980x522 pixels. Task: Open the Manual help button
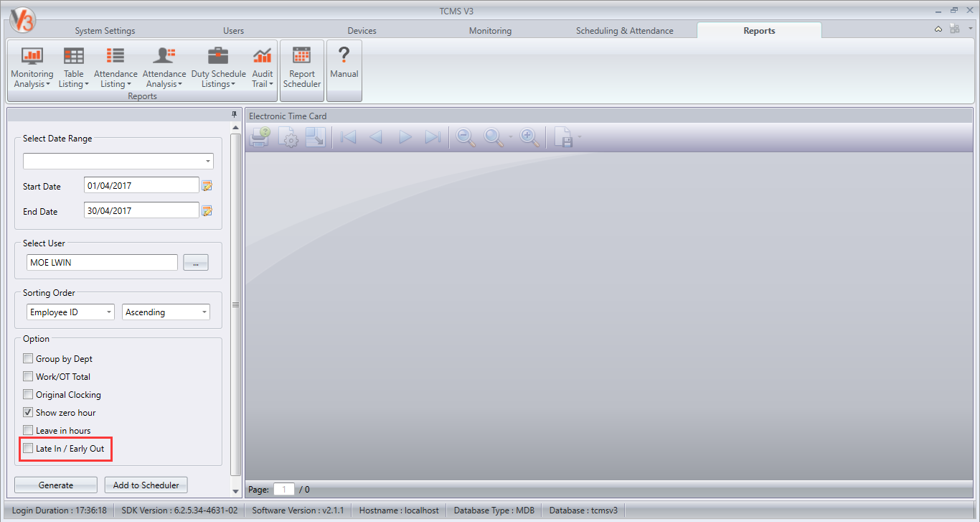(344, 69)
